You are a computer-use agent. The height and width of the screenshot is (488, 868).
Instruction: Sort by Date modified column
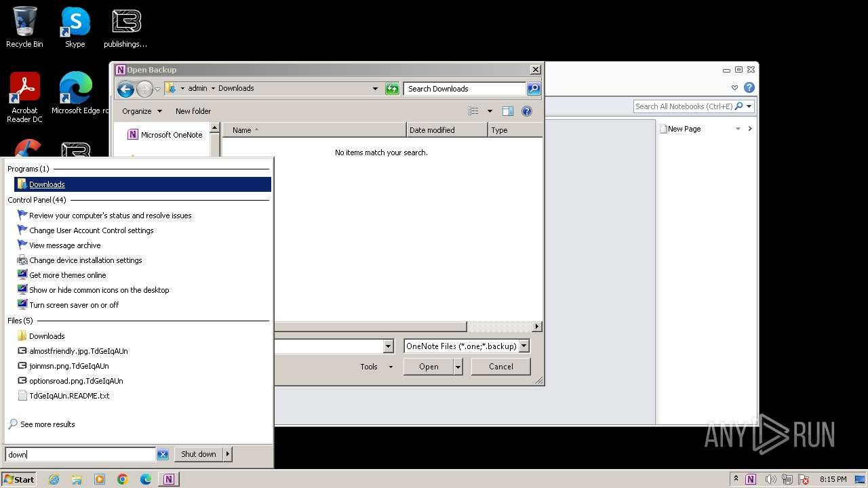(447, 130)
